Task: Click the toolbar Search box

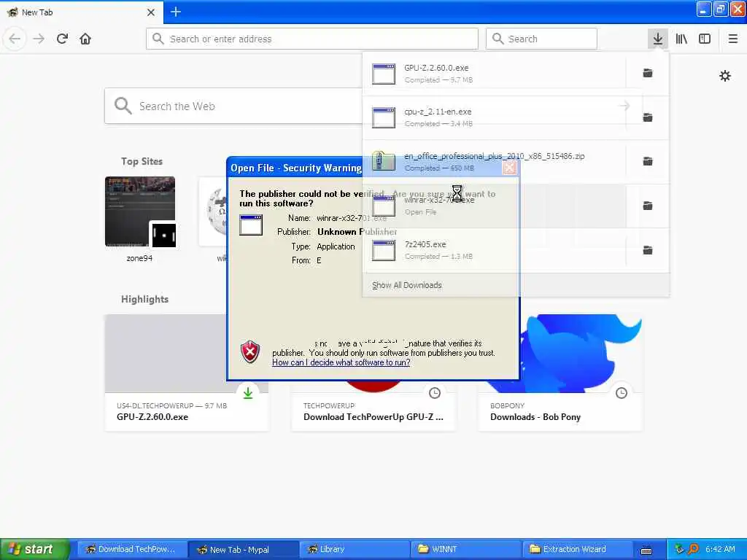Action: tap(541, 39)
